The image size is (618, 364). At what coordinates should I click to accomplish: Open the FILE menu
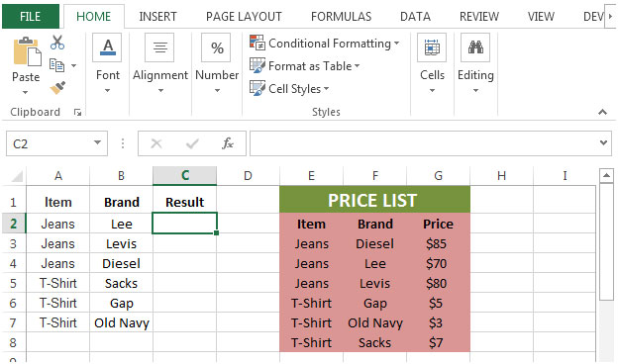pos(31,17)
